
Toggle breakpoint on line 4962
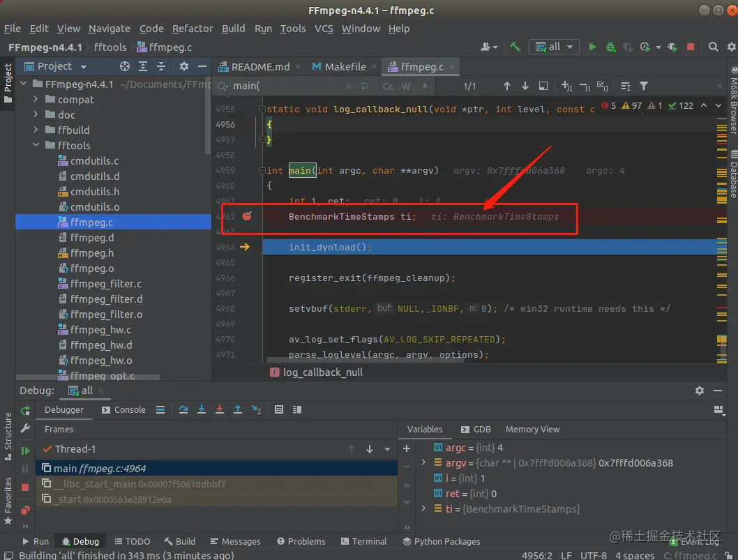247,216
